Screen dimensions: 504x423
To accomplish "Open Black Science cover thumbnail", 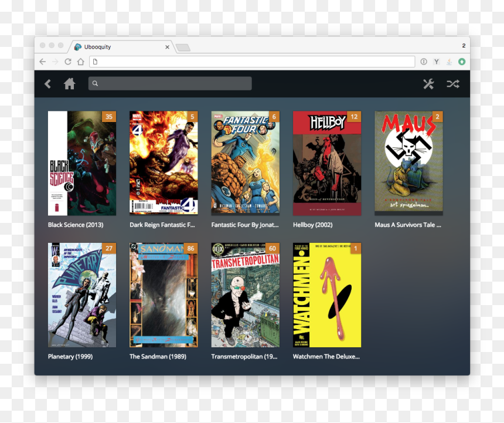I will click(x=82, y=163).
